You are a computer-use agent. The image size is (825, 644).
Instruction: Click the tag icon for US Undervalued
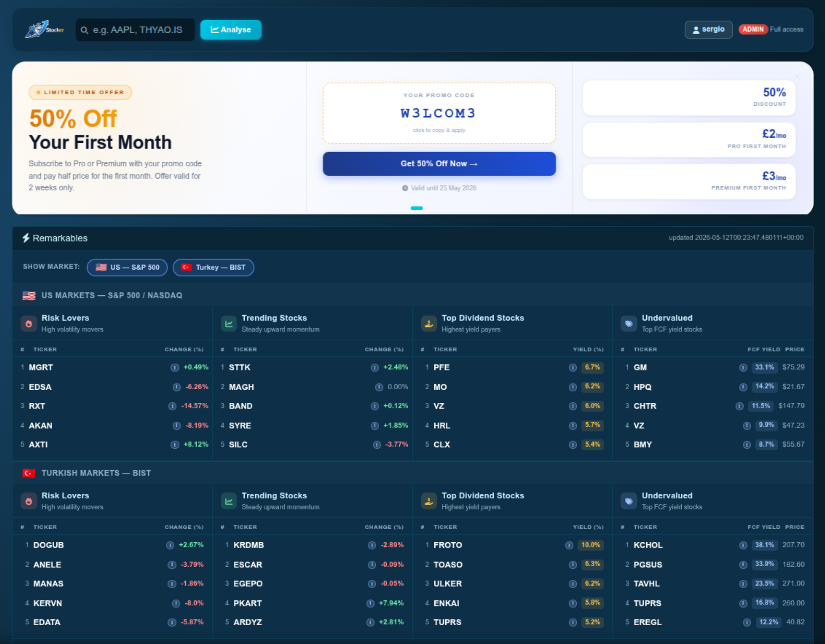[x=629, y=324]
